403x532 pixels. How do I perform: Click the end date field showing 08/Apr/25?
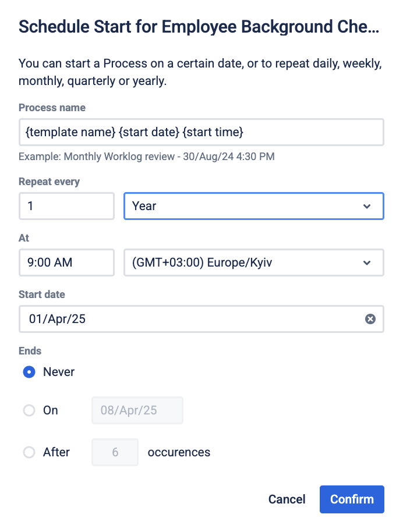point(137,410)
